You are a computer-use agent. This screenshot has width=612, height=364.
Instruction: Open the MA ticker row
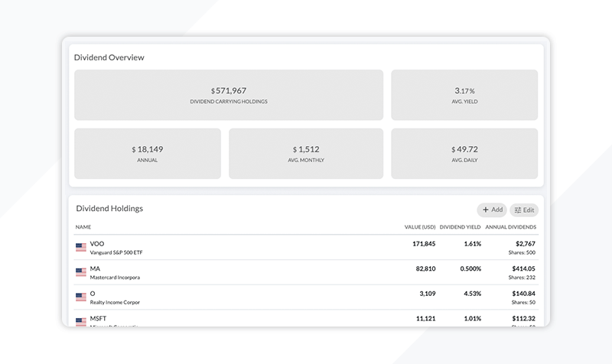(306, 272)
